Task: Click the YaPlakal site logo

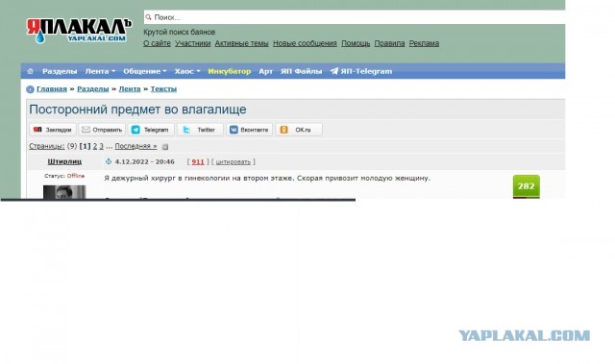Action: click(79, 31)
